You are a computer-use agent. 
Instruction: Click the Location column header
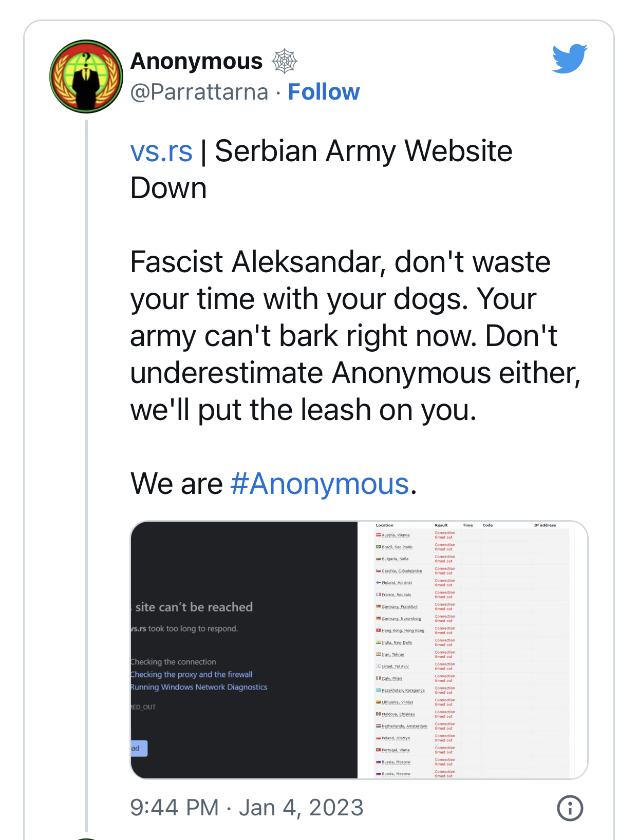[x=384, y=525]
